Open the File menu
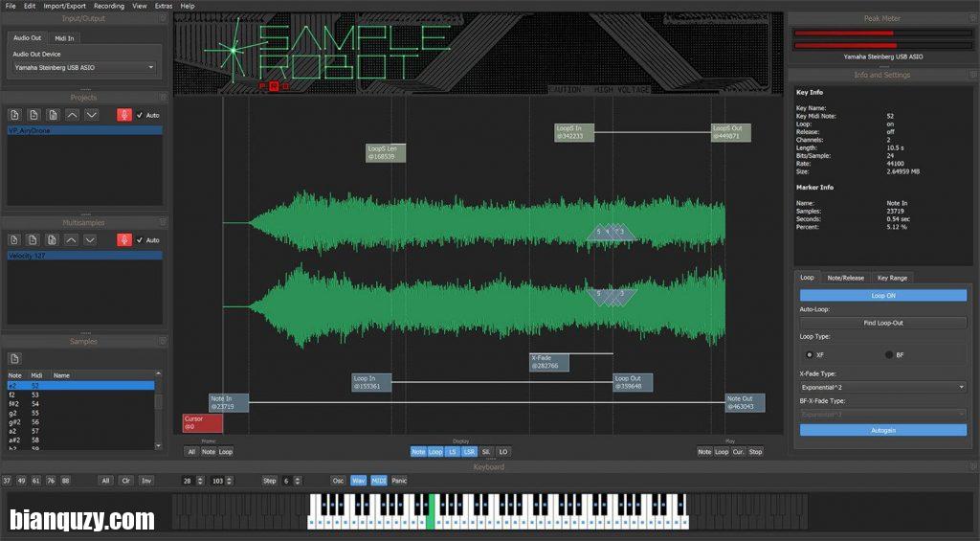The height and width of the screenshot is (541, 980). point(11,6)
